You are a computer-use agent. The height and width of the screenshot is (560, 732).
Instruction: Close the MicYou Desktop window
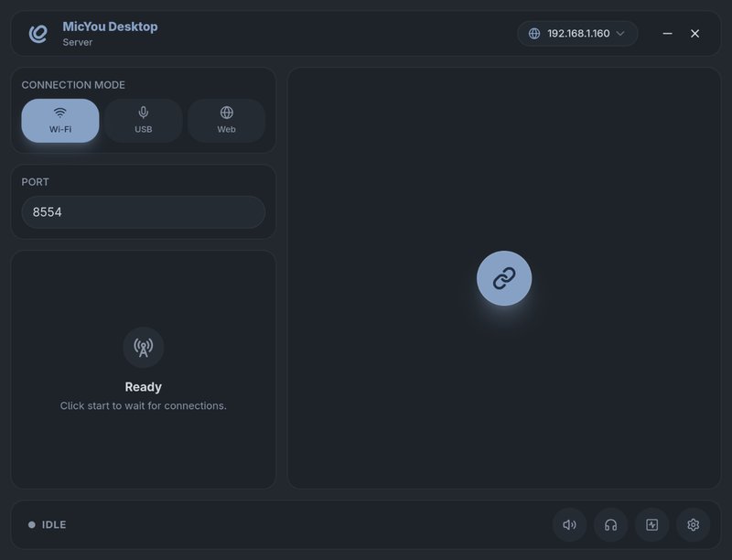pyautogui.click(x=695, y=34)
